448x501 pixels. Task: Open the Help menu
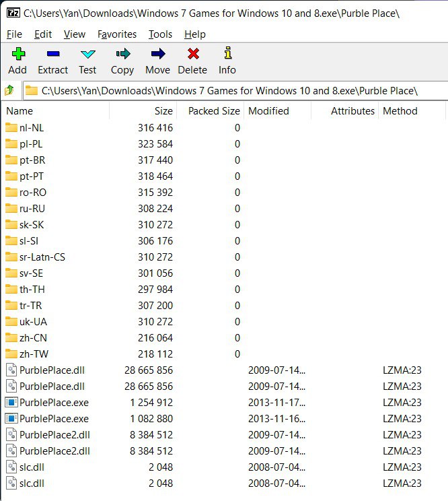[195, 34]
